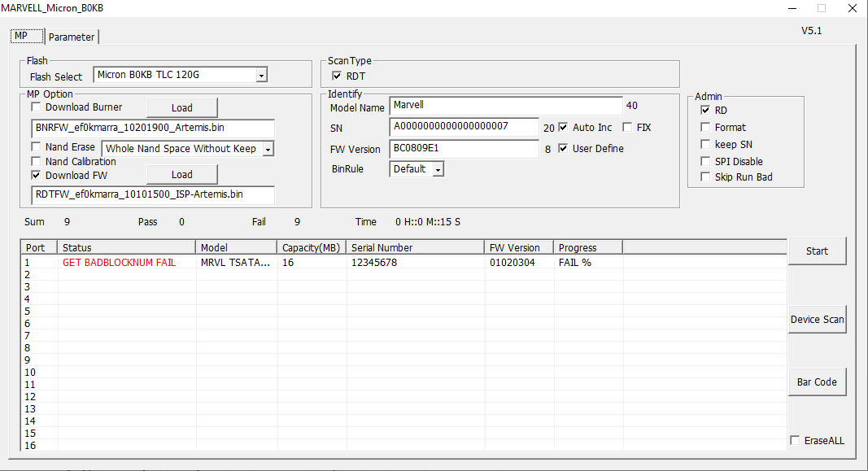
Task: Minimize the MARVELL_Micron_B0KB window
Action: 792,8
